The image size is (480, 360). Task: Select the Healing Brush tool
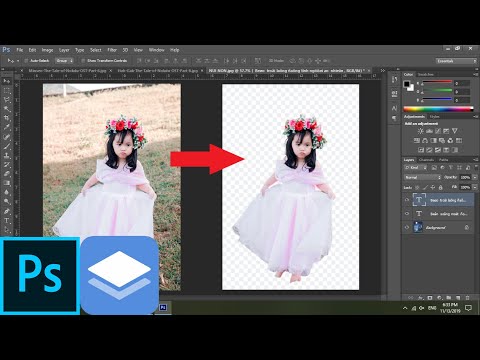point(7,137)
